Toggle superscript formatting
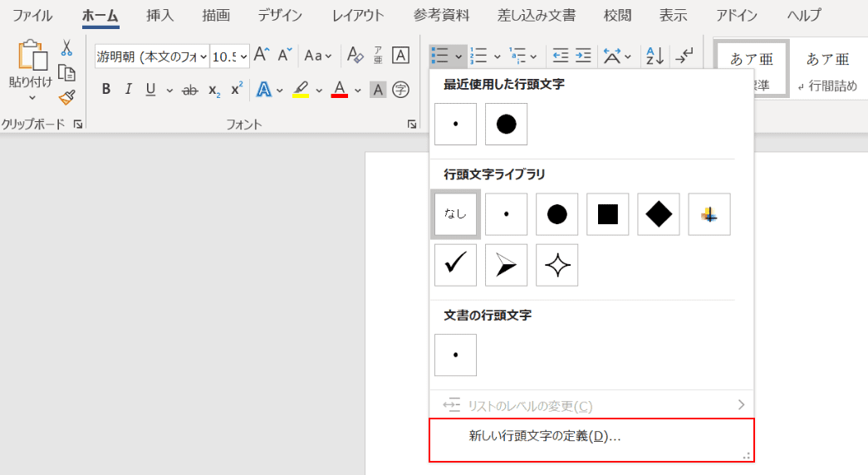 pyautogui.click(x=237, y=88)
